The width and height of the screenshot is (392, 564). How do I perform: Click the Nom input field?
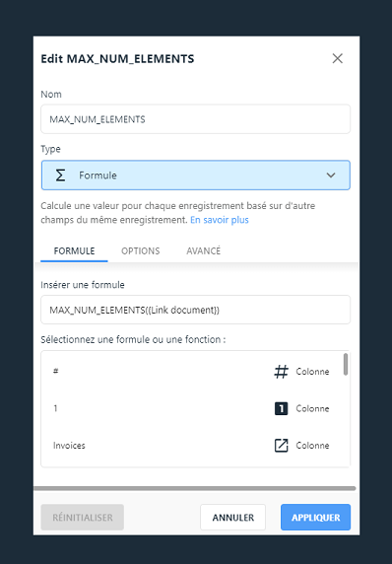195,119
